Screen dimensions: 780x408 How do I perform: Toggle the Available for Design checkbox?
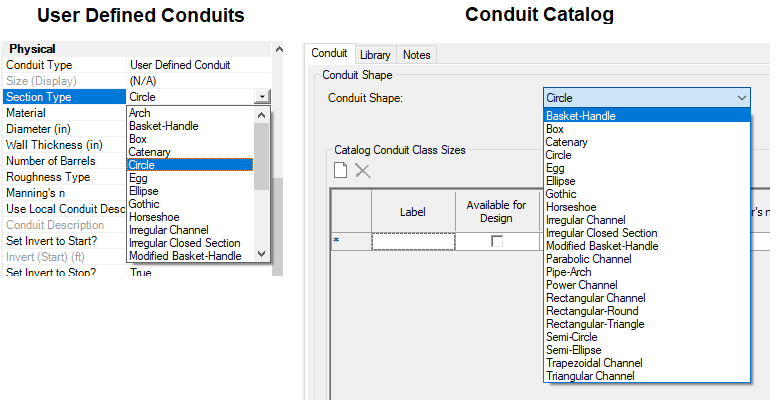click(497, 242)
